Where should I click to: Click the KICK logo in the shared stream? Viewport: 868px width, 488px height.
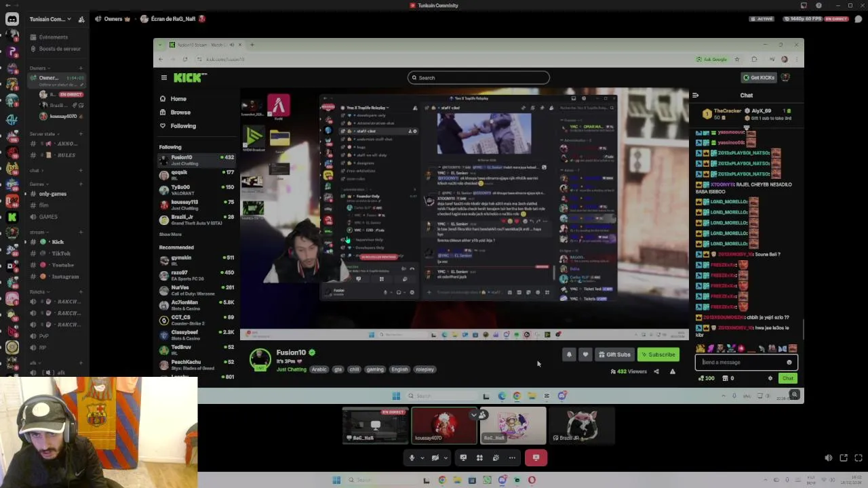pyautogui.click(x=190, y=77)
